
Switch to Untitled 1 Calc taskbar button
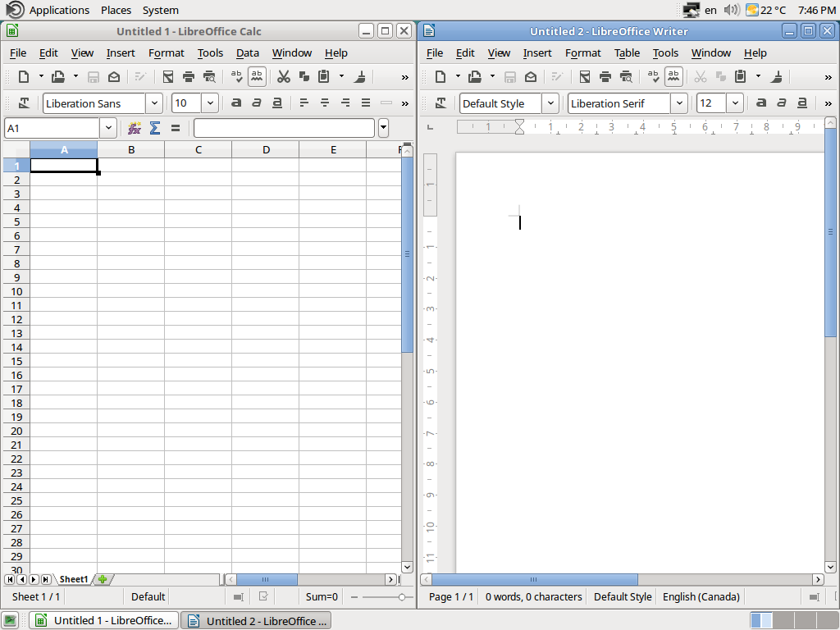tap(103, 620)
